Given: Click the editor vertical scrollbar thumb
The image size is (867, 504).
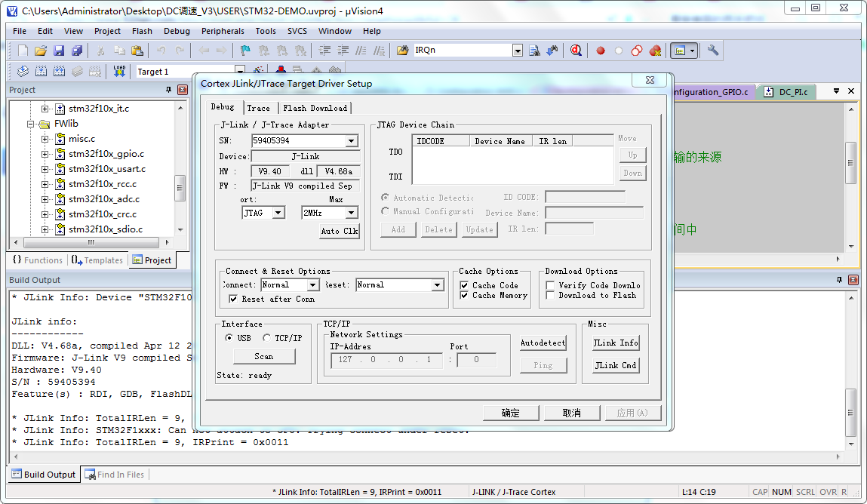Looking at the screenshot, I should (x=851, y=162).
